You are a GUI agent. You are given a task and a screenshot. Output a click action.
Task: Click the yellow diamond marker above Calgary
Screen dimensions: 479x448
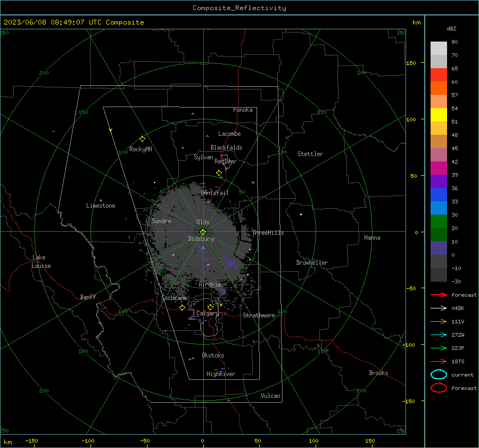click(210, 307)
